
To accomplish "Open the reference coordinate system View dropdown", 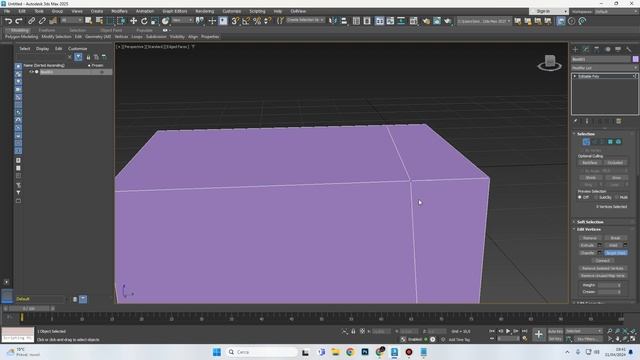I will pos(182,20).
